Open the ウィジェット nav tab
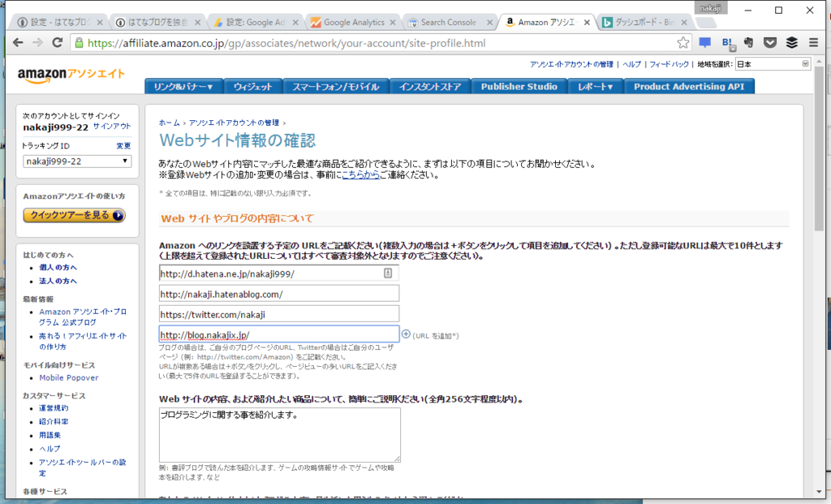Image resolution: width=831 pixels, height=504 pixels. 253,86
